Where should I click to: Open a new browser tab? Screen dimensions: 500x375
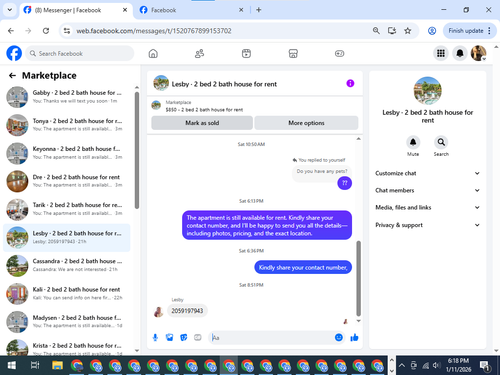pyautogui.click(x=259, y=10)
